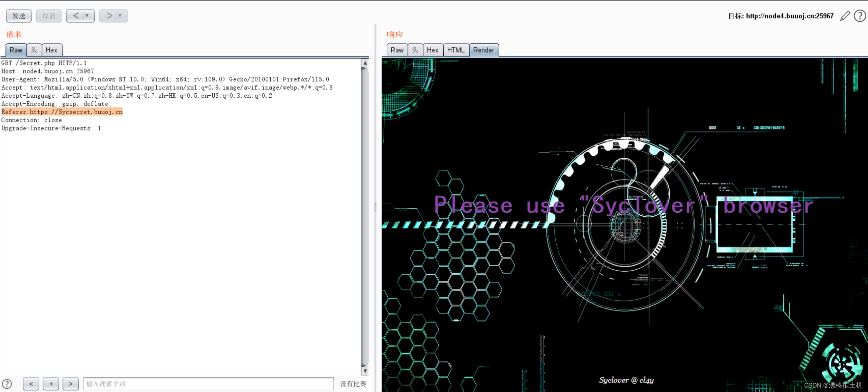Screen dimensions: 868x392
Task: Go forward to next request in history
Action: (109, 16)
